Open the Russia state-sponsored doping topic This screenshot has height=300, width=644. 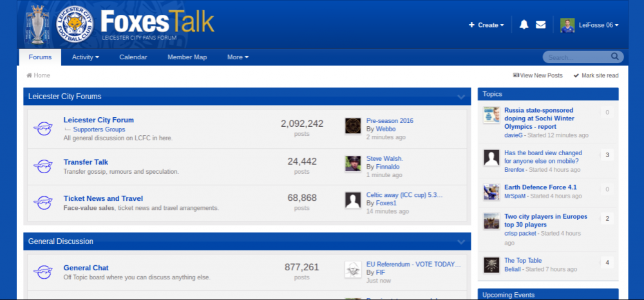(x=540, y=118)
